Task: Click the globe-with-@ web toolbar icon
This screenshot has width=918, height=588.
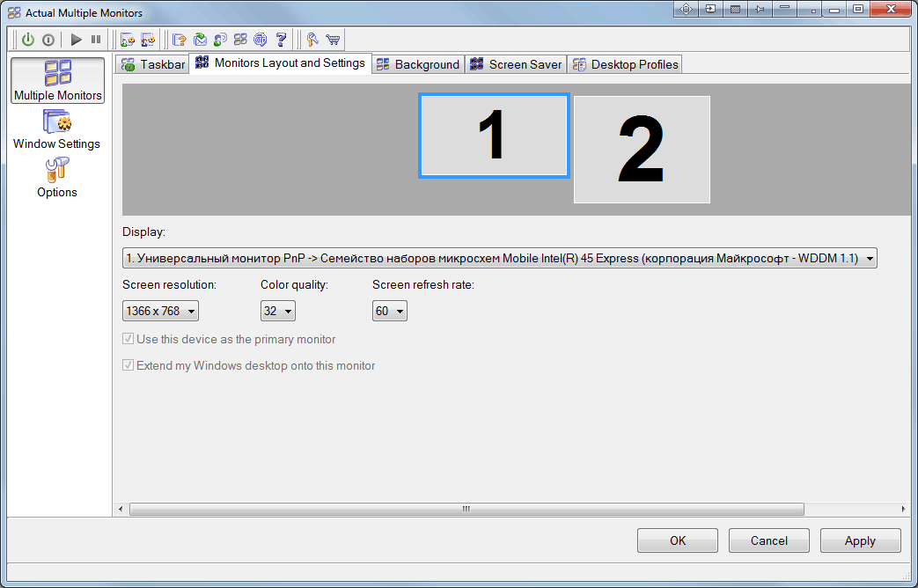Action: tap(261, 40)
